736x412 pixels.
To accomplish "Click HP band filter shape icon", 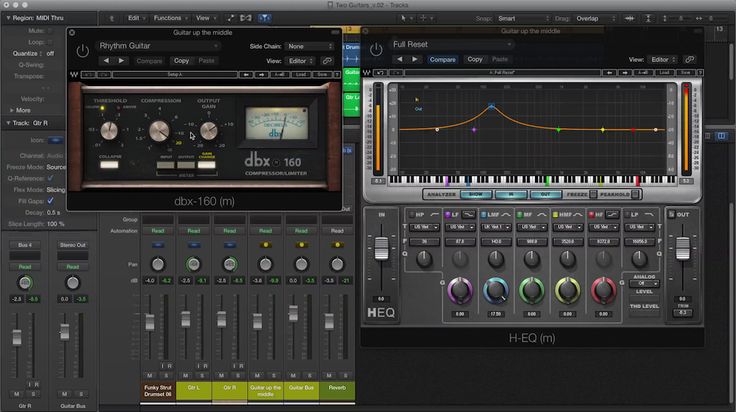I will (x=434, y=214).
